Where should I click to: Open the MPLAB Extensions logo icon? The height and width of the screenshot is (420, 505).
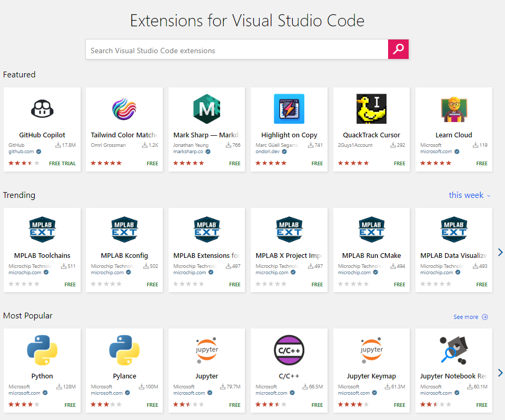tap(207, 229)
